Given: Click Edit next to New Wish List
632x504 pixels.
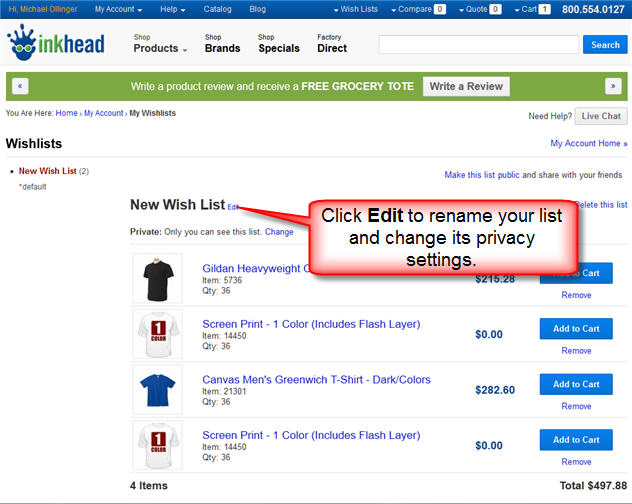Looking at the screenshot, I should (x=233, y=207).
